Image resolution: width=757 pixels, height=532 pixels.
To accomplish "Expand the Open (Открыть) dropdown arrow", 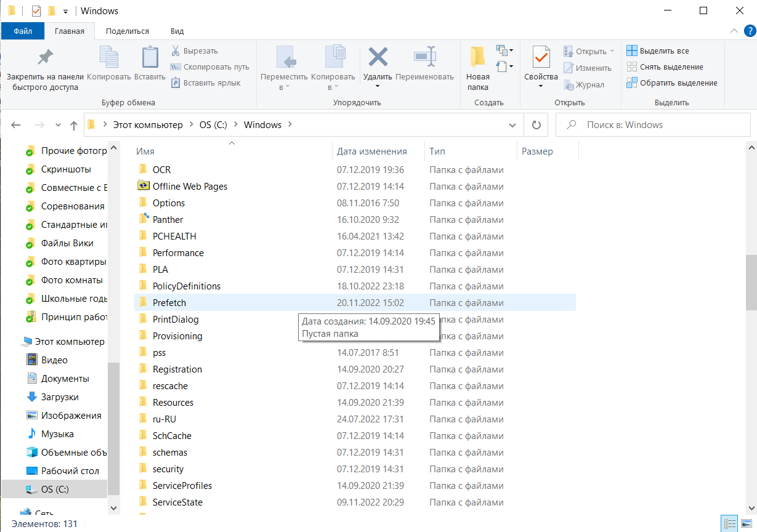I will click(612, 52).
